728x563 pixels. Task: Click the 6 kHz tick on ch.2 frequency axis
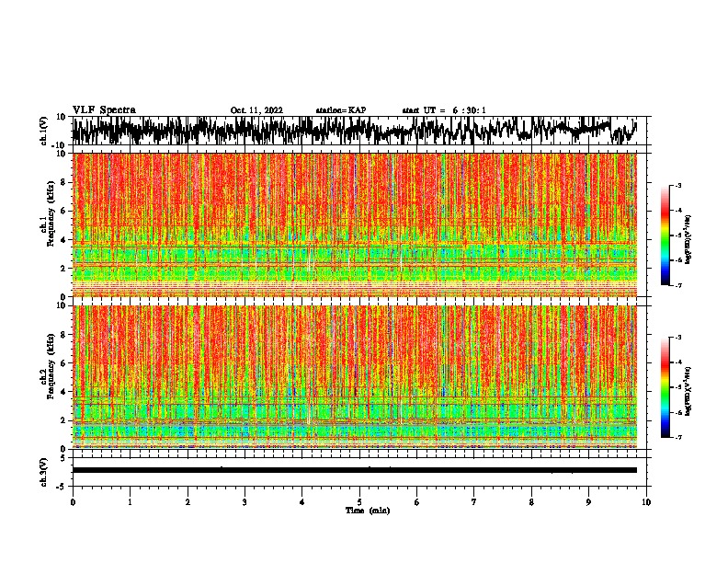point(63,363)
